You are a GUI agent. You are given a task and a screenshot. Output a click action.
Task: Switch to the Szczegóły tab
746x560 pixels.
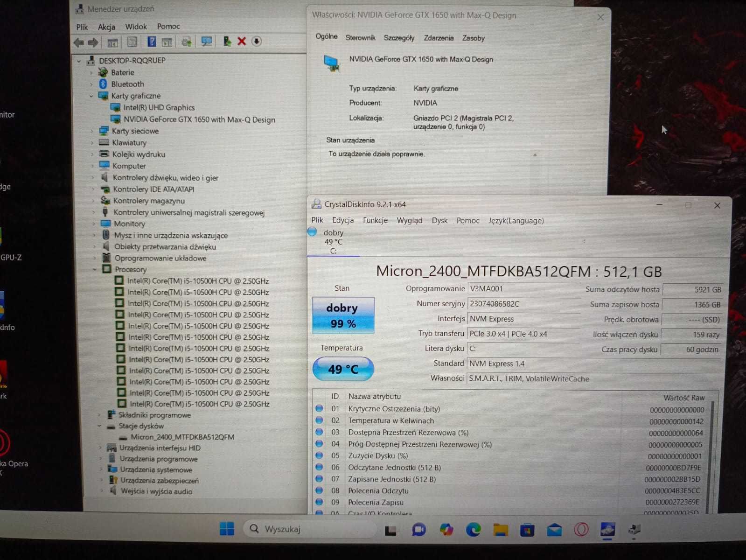(399, 38)
